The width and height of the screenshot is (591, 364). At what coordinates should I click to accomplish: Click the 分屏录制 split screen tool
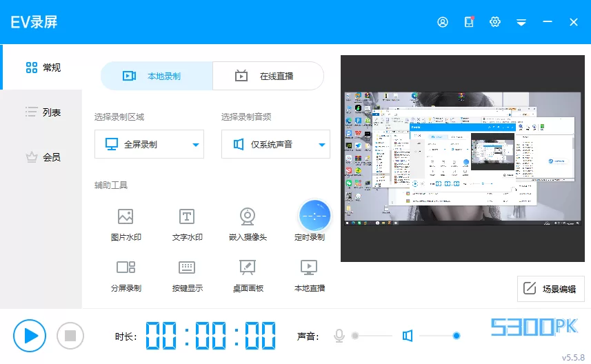click(x=126, y=276)
